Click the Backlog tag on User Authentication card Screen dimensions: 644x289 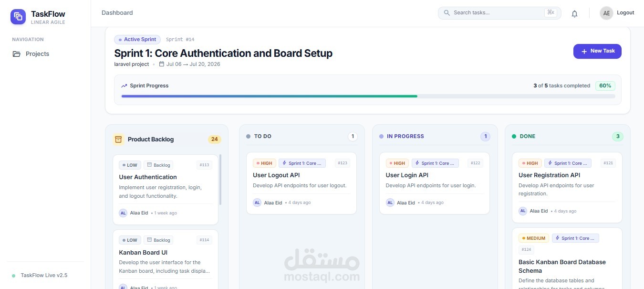[158, 165]
